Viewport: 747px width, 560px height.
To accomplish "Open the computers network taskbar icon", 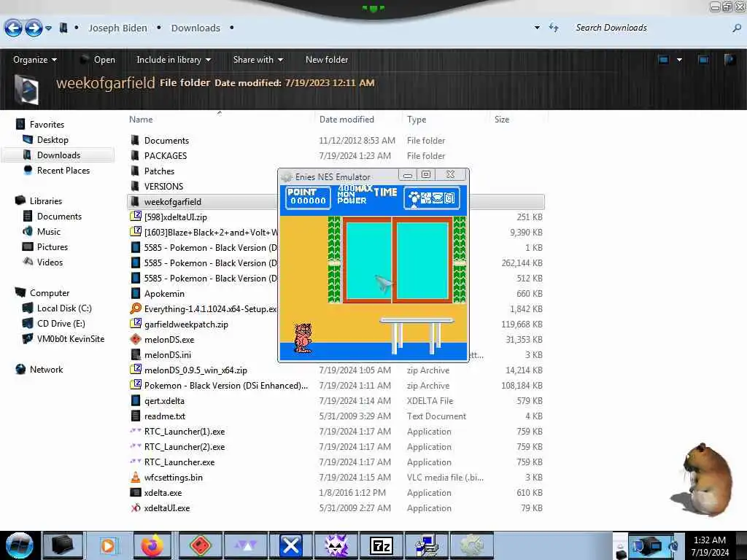I will 426,545.
